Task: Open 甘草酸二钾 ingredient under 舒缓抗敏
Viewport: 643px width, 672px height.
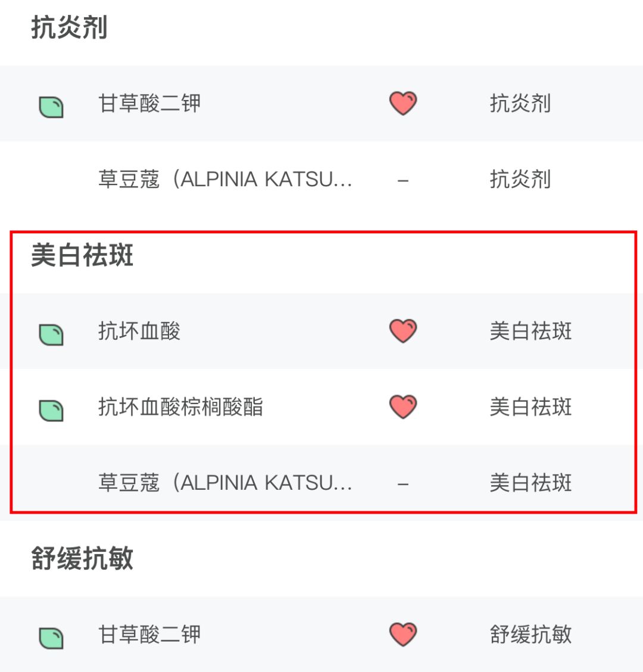Action: point(149,635)
